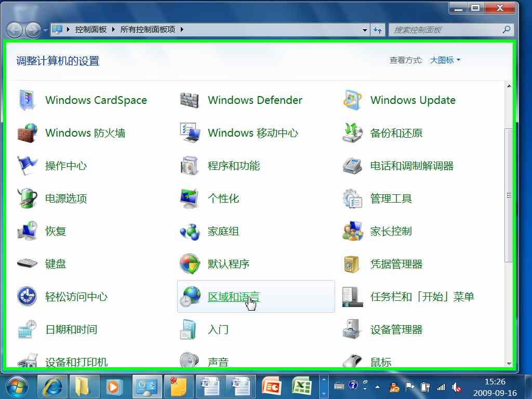Open Action Center flag in tray
Screen dimensions: 532x399
(x=410, y=387)
